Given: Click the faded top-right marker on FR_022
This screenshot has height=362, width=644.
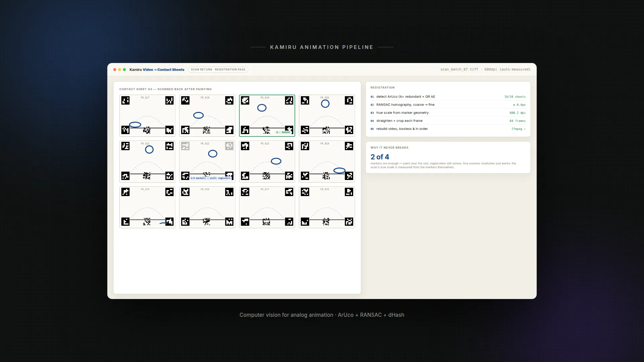Looking at the screenshot, I should pyautogui.click(x=229, y=146).
